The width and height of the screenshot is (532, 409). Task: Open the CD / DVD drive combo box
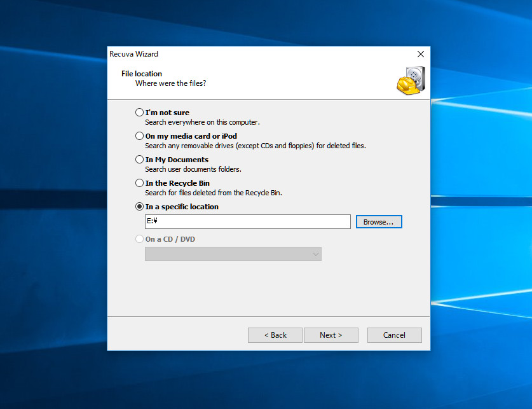(x=233, y=254)
